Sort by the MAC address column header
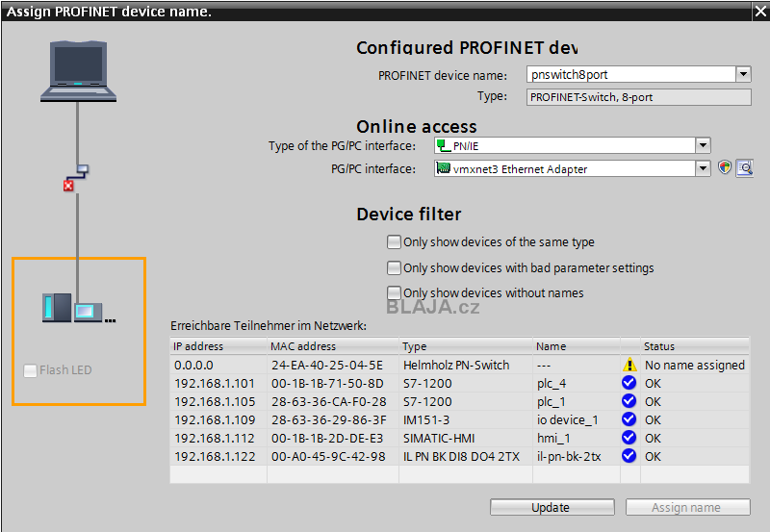This screenshot has height=532, width=770. [x=333, y=346]
